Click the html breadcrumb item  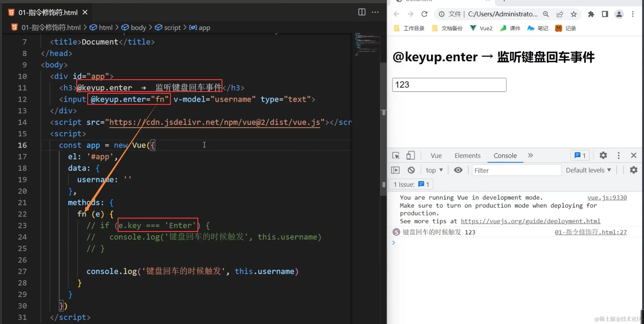click(102, 27)
